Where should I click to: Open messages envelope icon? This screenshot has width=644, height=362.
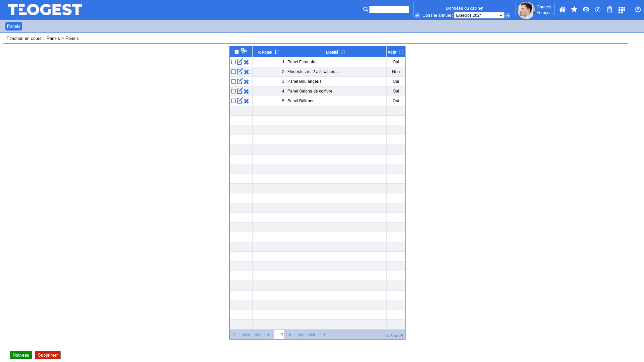[x=586, y=10]
